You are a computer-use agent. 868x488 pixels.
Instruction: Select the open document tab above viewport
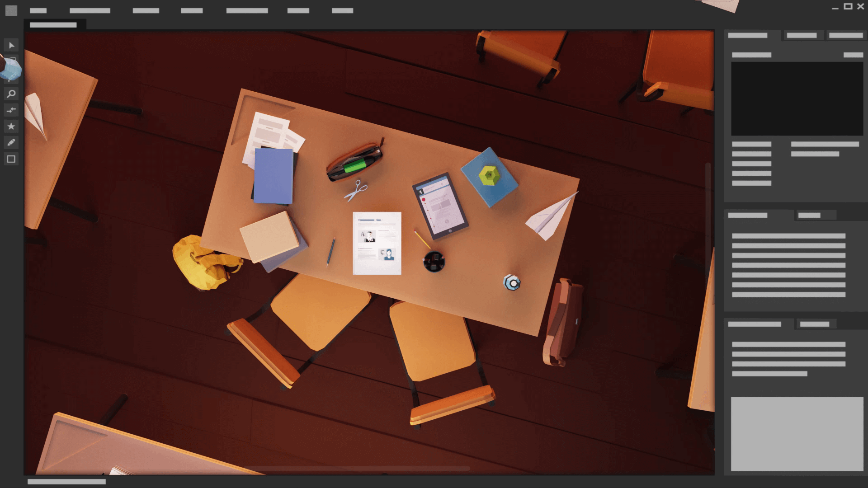pos(53,25)
